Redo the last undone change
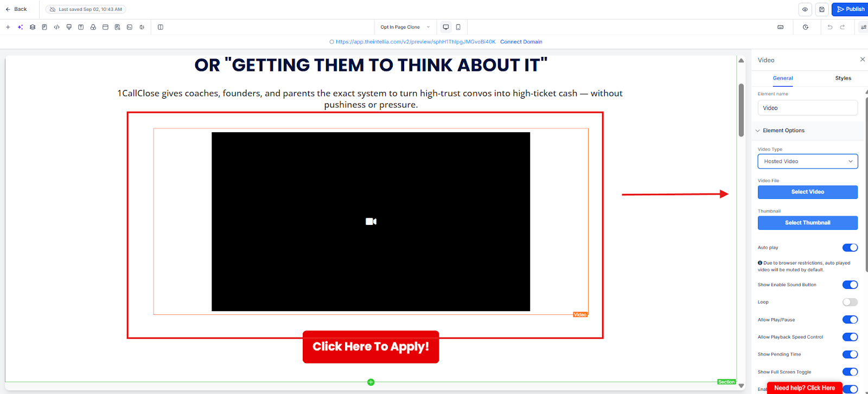868x394 pixels. point(843,27)
